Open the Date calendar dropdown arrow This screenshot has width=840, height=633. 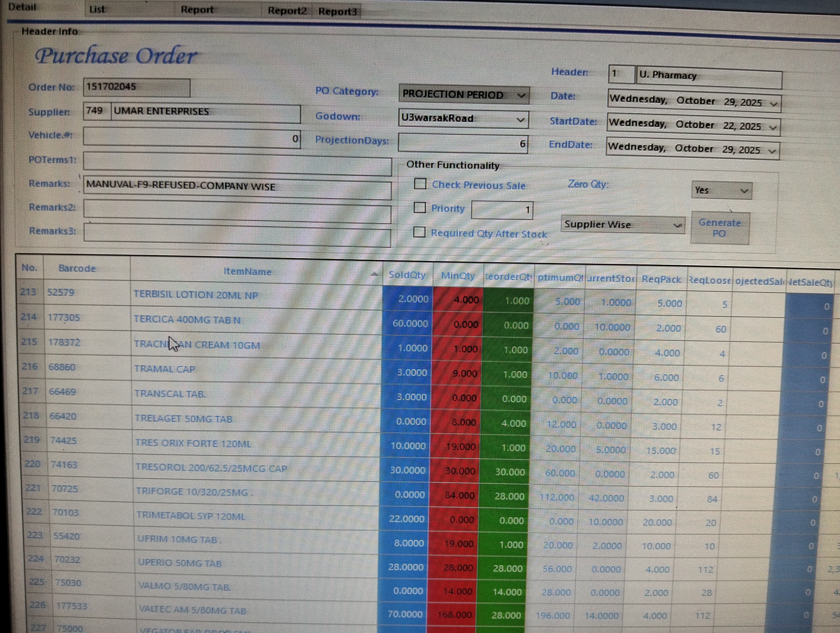773,104
